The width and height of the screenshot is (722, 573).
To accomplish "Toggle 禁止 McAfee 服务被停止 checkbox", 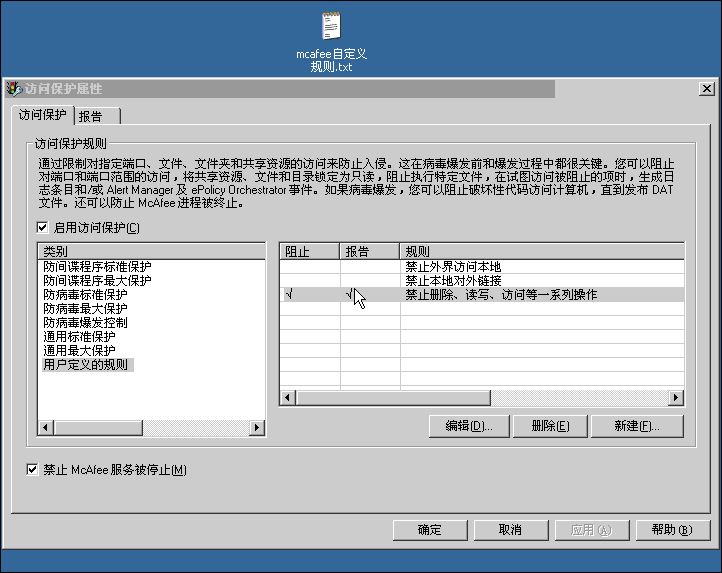I will pyautogui.click(x=32, y=469).
